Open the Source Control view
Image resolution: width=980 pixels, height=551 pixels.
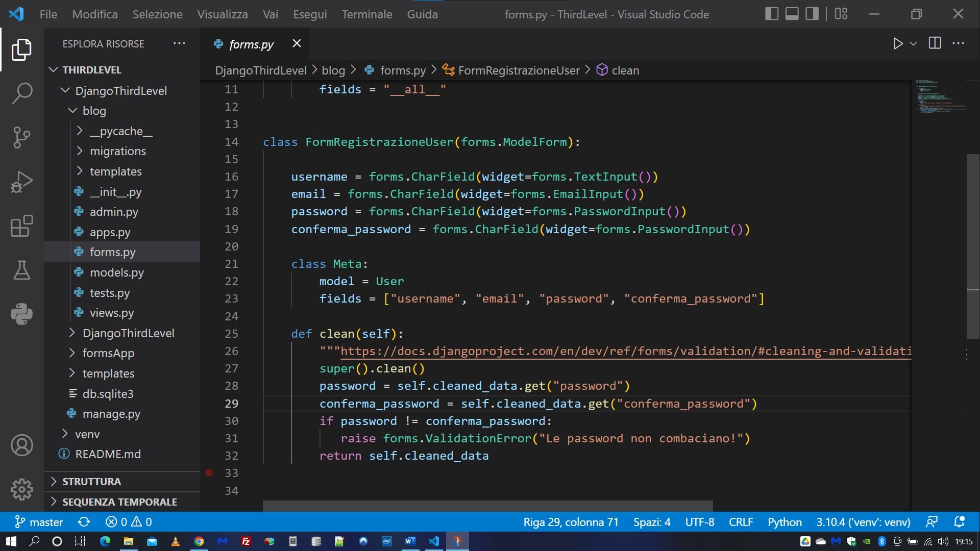click(x=21, y=137)
